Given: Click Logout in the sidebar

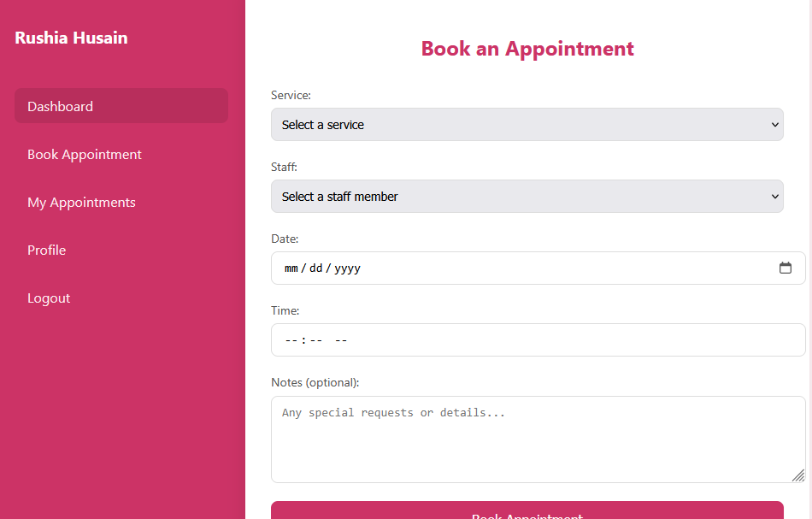Looking at the screenshot, I should click(49, 298).
